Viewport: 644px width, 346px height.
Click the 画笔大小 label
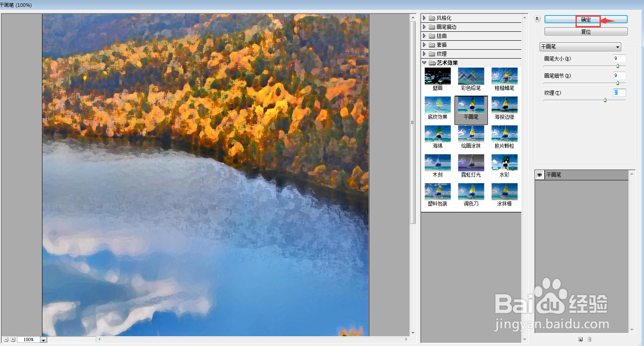pos(557,59)
